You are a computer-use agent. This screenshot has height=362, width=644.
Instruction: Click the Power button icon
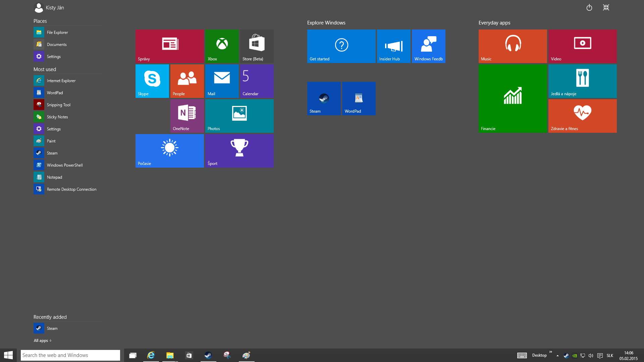589,7
